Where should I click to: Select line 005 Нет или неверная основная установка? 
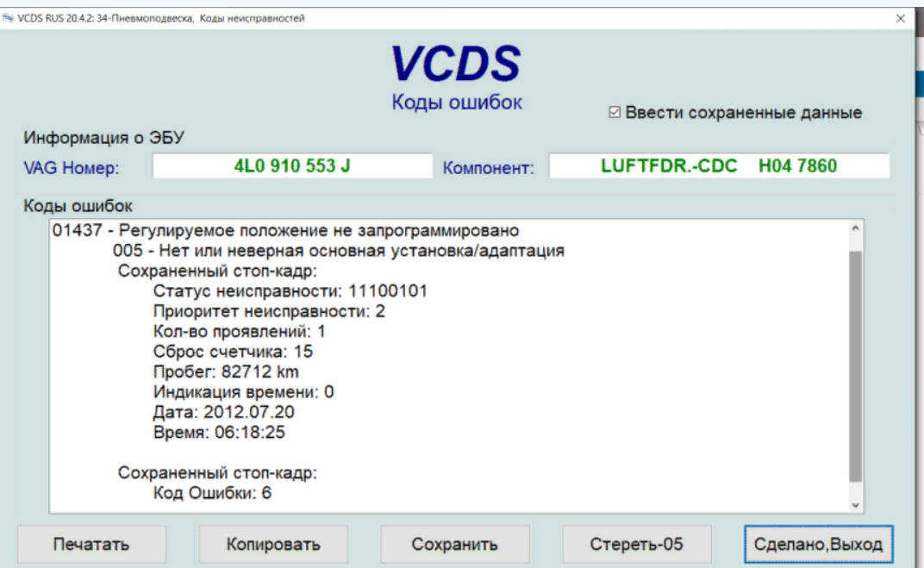coord(338,251)
